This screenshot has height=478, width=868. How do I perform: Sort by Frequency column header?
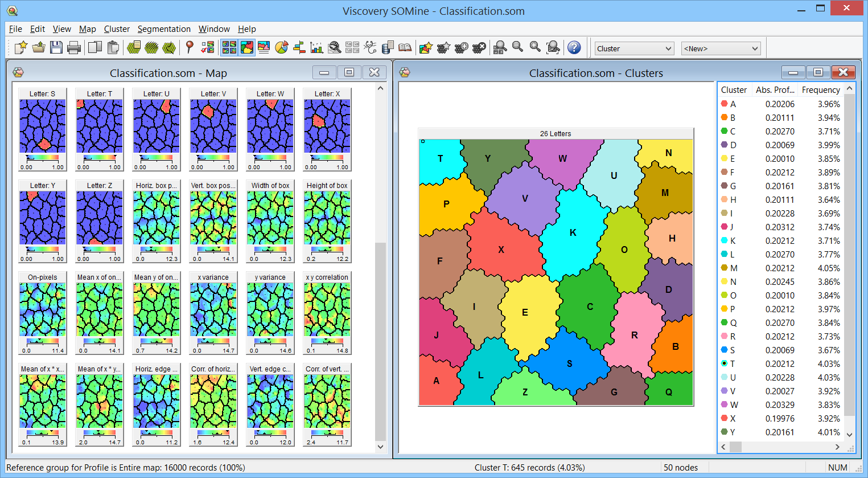820,89
